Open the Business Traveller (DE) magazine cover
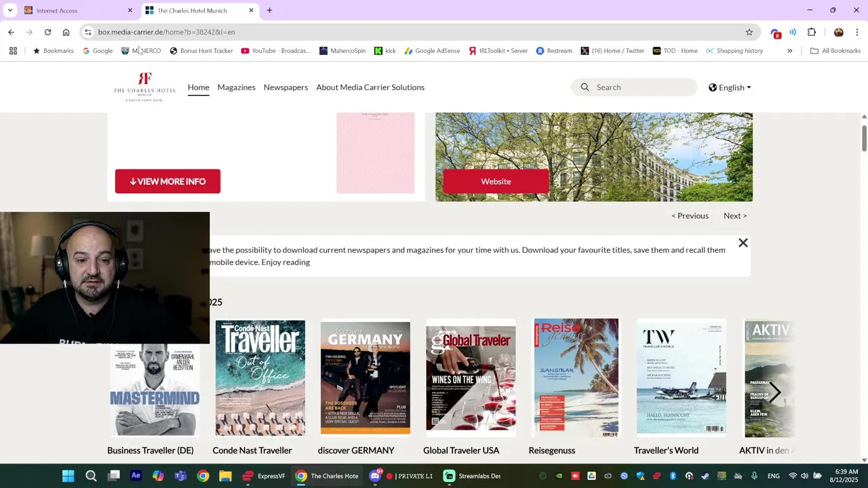This screenshot has width=868, height=488. coord(155,389)
